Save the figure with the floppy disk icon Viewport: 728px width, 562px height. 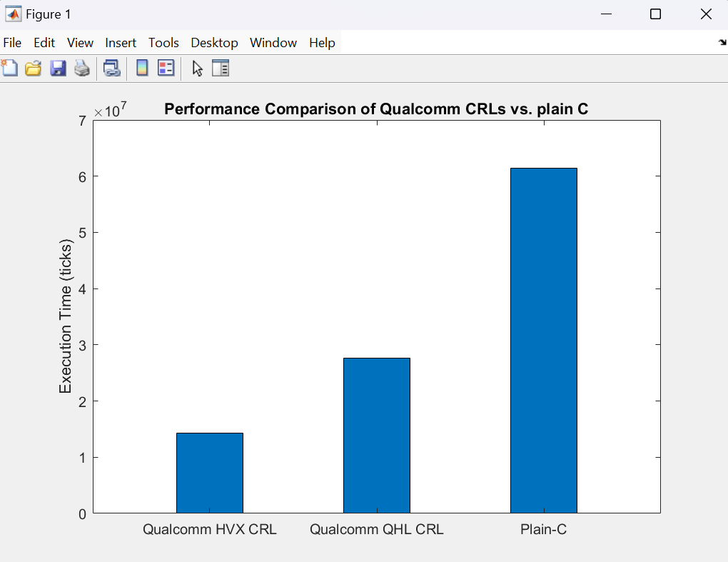coord(58,68)
